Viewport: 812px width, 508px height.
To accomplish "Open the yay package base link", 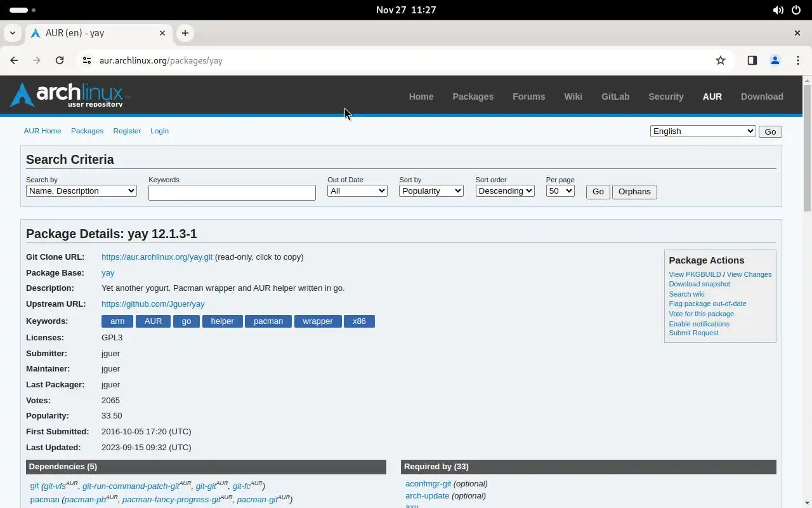I will click(x=108, y=273).
